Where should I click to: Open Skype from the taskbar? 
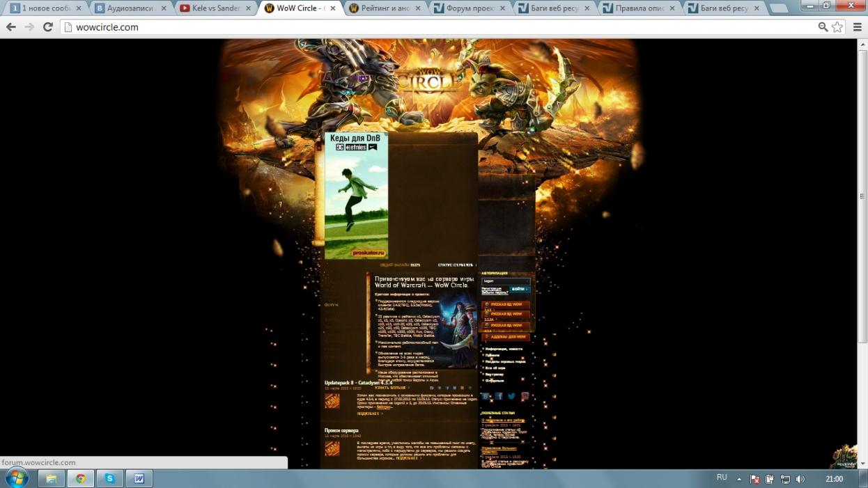[x=109, y=478]
